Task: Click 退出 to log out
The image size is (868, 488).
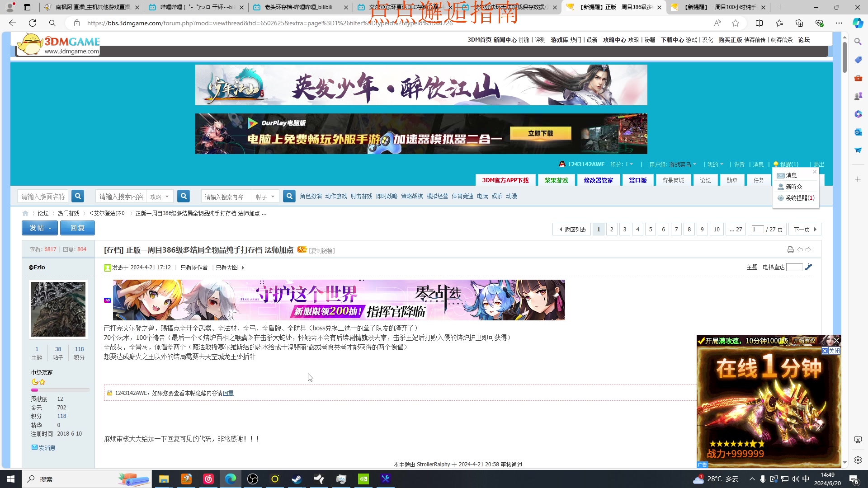Action: click(819, 164)
